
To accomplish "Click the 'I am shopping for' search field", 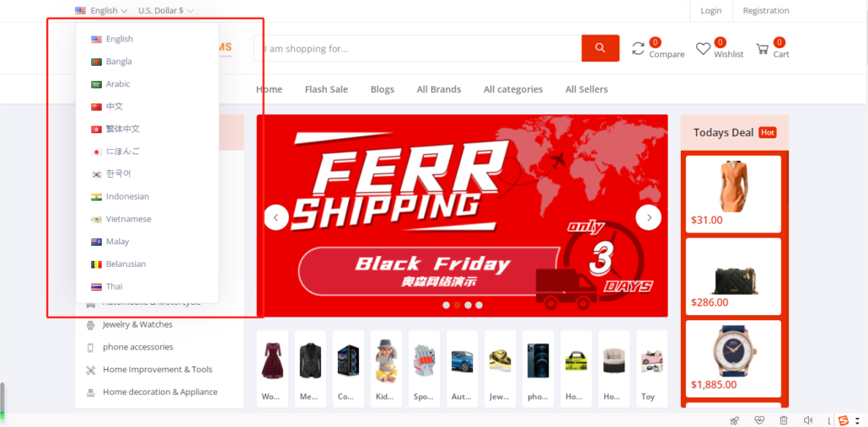I will (x=417, y=48).
